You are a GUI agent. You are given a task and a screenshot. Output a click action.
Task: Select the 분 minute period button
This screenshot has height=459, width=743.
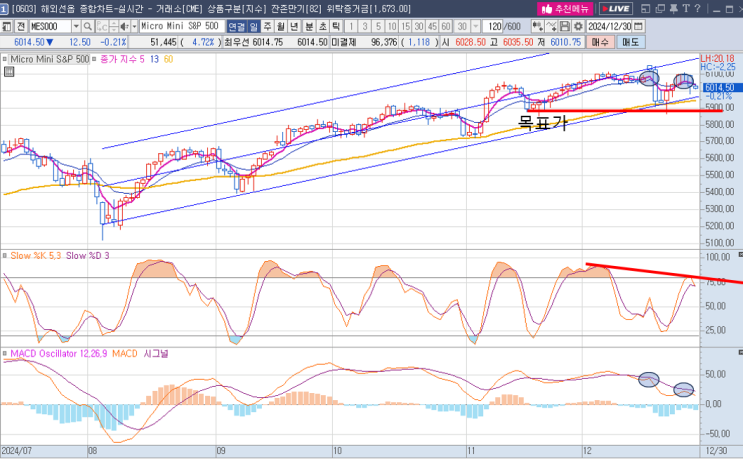click(x=309, y=26)
